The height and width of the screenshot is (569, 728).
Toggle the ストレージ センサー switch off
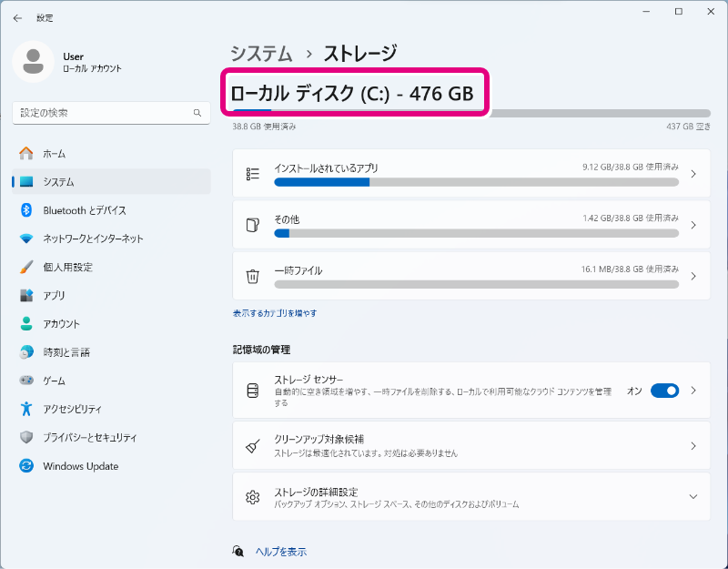point(664,391)
